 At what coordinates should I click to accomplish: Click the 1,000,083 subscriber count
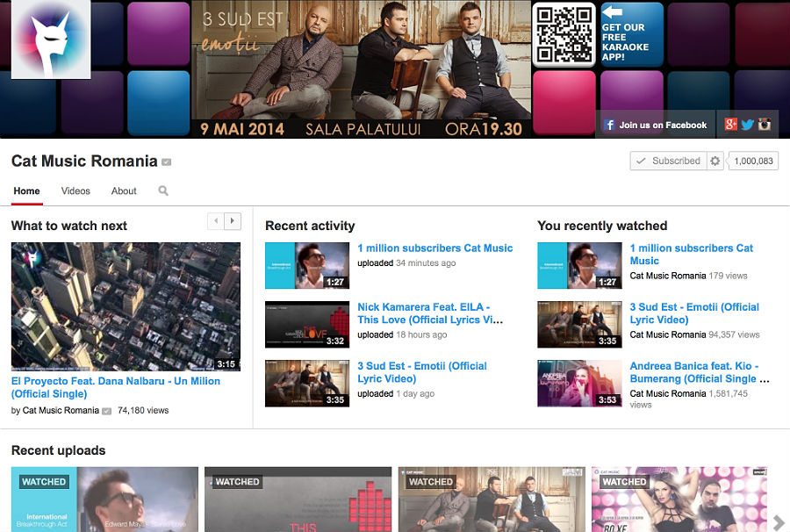tap(753, 162)
